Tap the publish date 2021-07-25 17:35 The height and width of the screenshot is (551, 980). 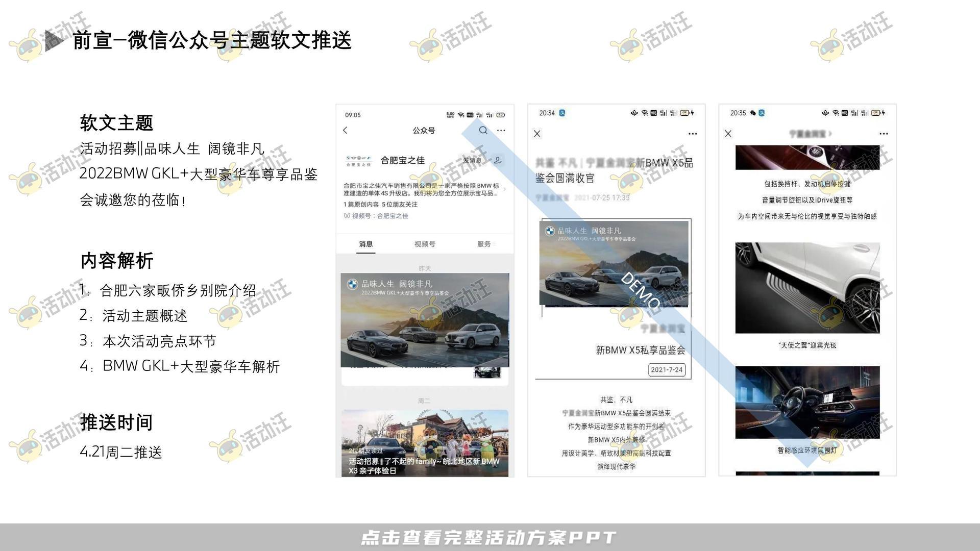[602, 197]
